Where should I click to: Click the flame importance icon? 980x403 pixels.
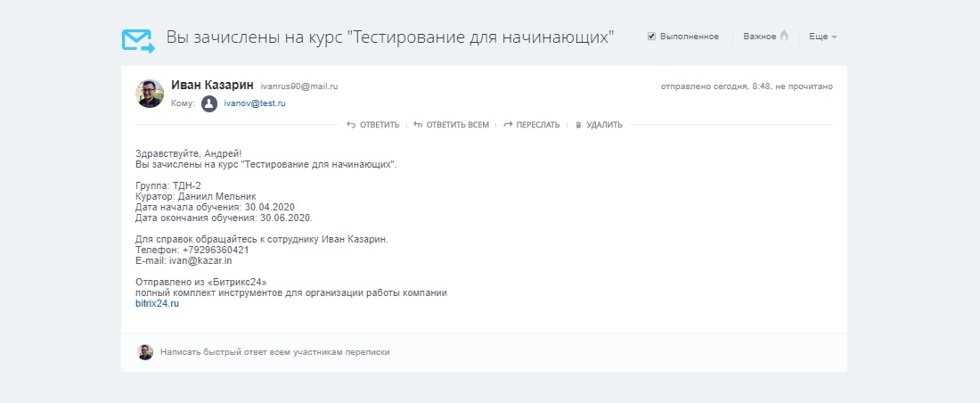coord(784,37)
